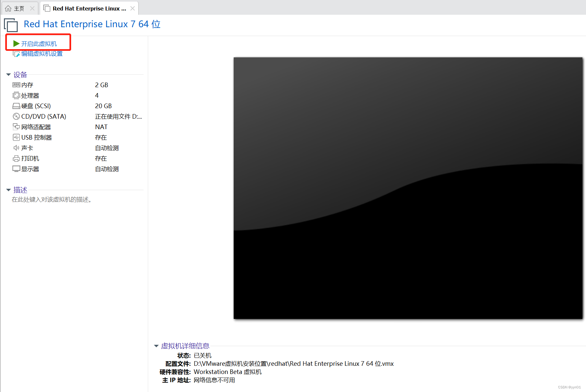The width and height of the screenshot is (586, 392).
Task: Collapse the 描述 section
Action: click(8, 189)
